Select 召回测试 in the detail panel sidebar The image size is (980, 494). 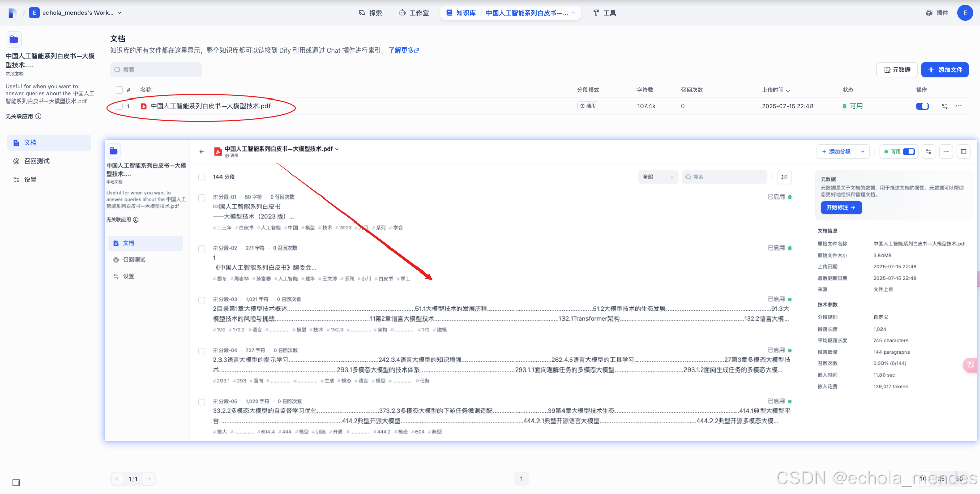tap(145, 260)
